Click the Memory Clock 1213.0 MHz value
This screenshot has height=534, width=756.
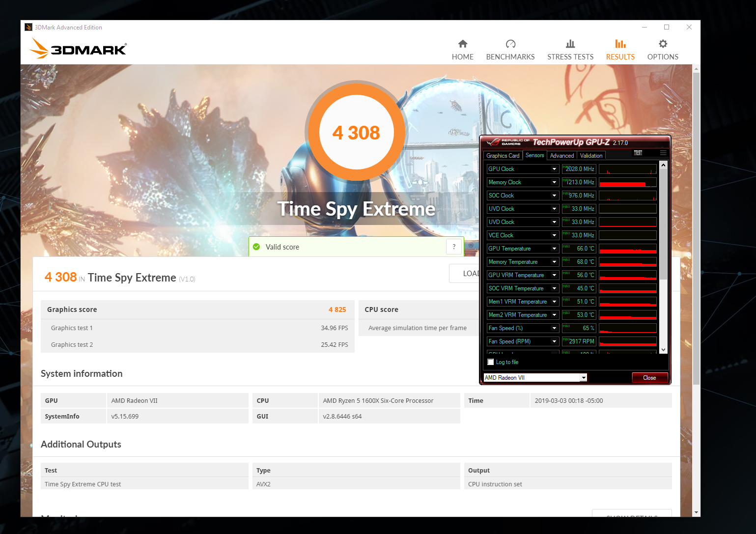[579, 182]
